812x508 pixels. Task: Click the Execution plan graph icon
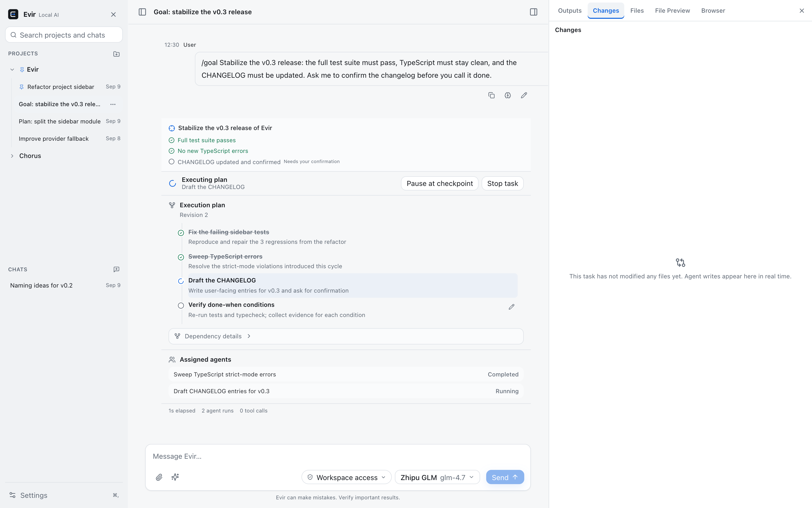click(172, 205)
